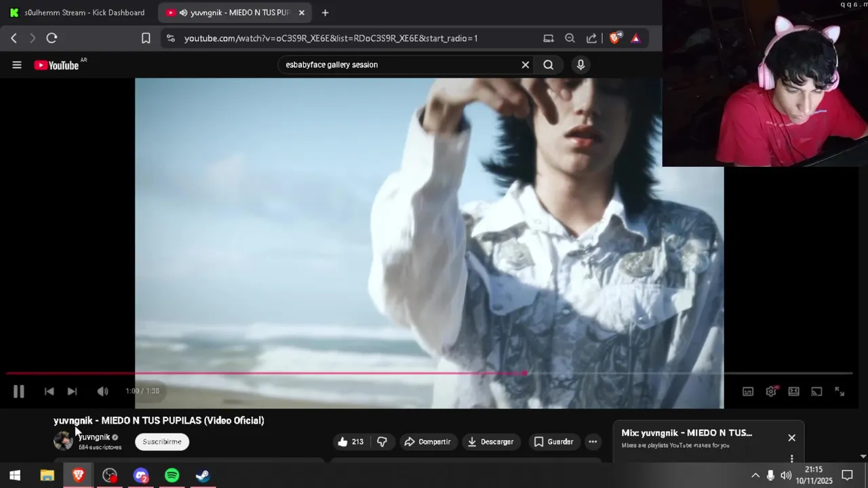The height and width of the screenshot is (488, 868).
Task: Open player settings gear
Action: tap(771, 391)
